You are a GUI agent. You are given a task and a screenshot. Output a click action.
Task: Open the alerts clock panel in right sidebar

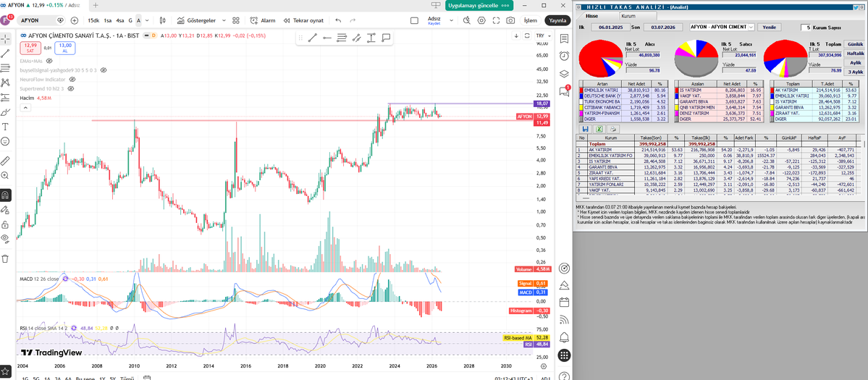click(x=564, y=55)
